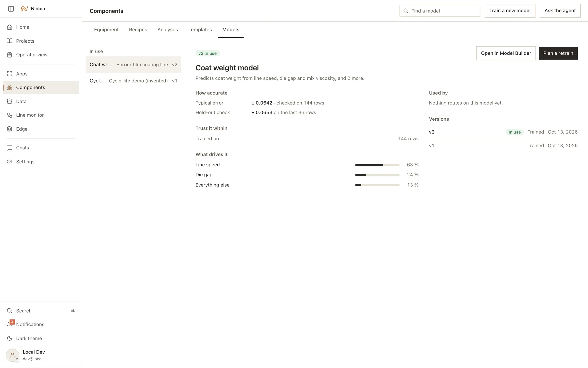Click the Search magnifier icon in sidebar
The image size is (588, 368).
click(x=10, y=311)
